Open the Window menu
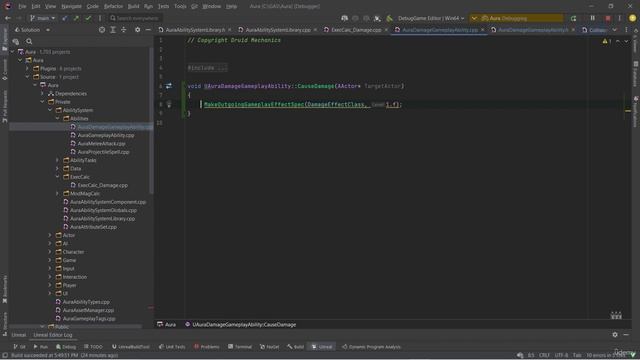 211,6
